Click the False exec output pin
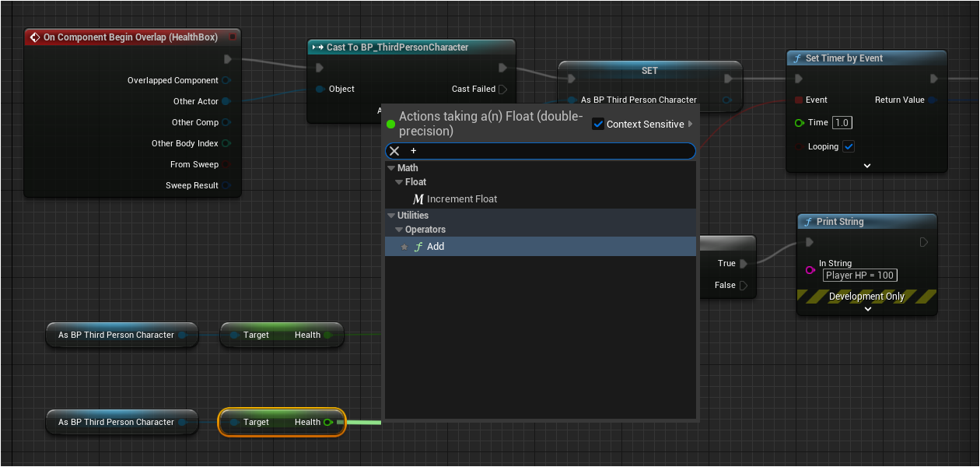 (744, 286)
